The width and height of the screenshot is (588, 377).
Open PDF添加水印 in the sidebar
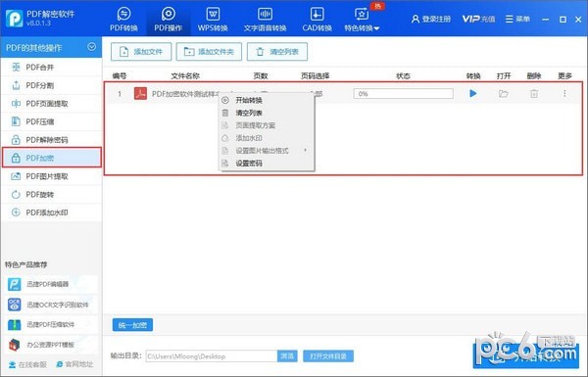pyautogui.click(x=51, y=212)
